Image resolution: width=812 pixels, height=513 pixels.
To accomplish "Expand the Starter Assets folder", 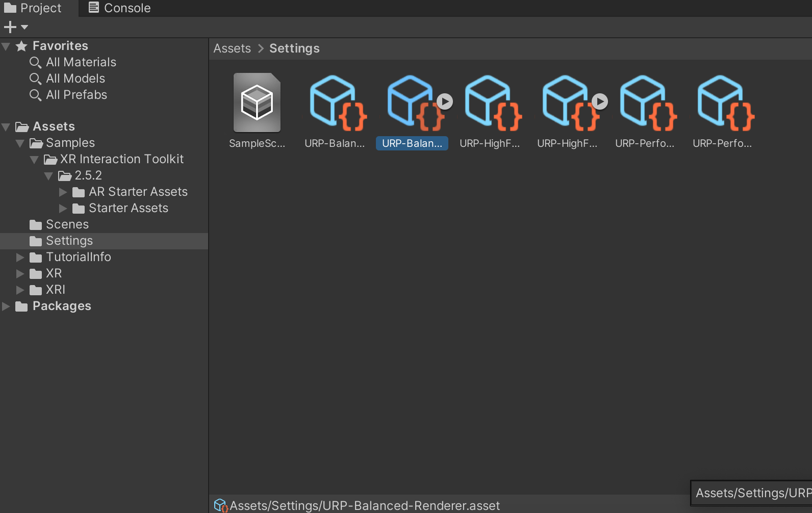I will pyautogui.click(x=63, y=209).
